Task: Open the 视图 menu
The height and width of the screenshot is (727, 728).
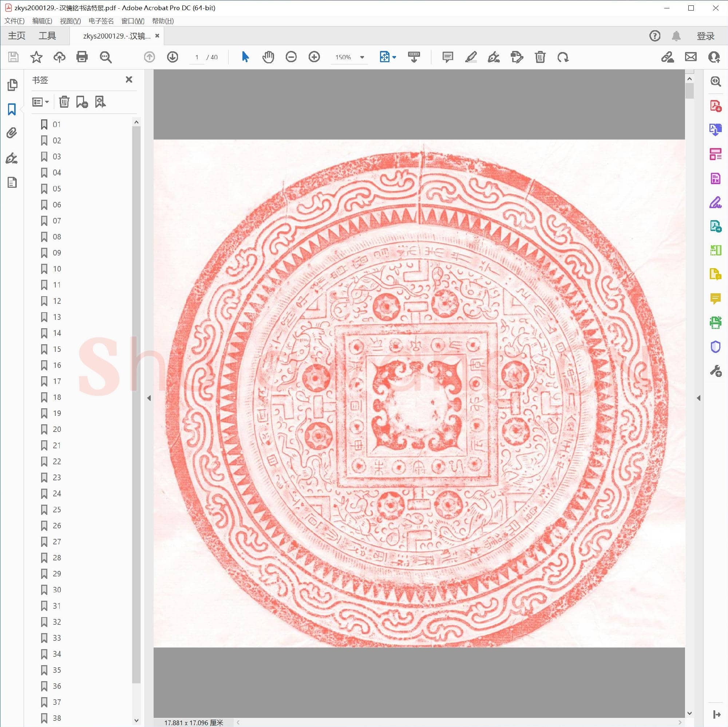Action: (70, 21)
